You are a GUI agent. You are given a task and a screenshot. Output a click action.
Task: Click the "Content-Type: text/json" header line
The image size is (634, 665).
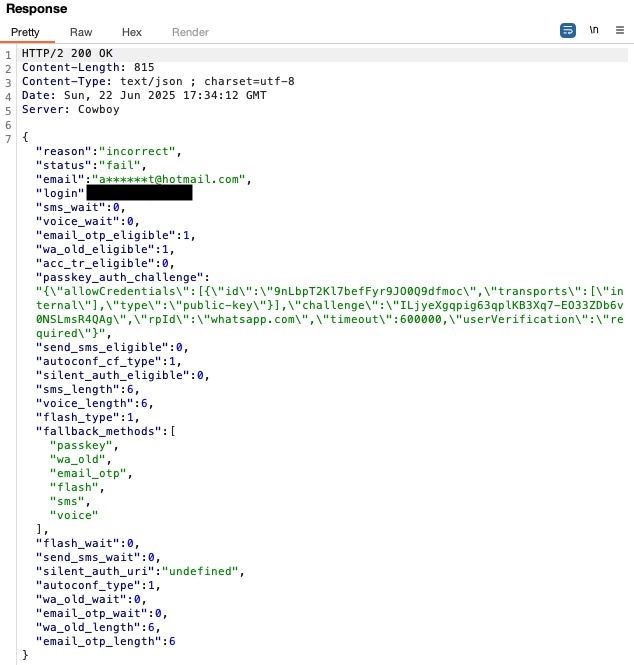click(158, 81)
